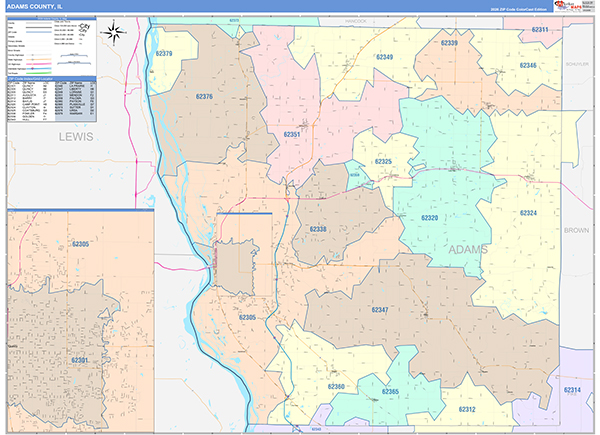The width and height of the screenshot is (600, 435).
Task: Select ZIP code label 62312
Action: coord(467,409)
